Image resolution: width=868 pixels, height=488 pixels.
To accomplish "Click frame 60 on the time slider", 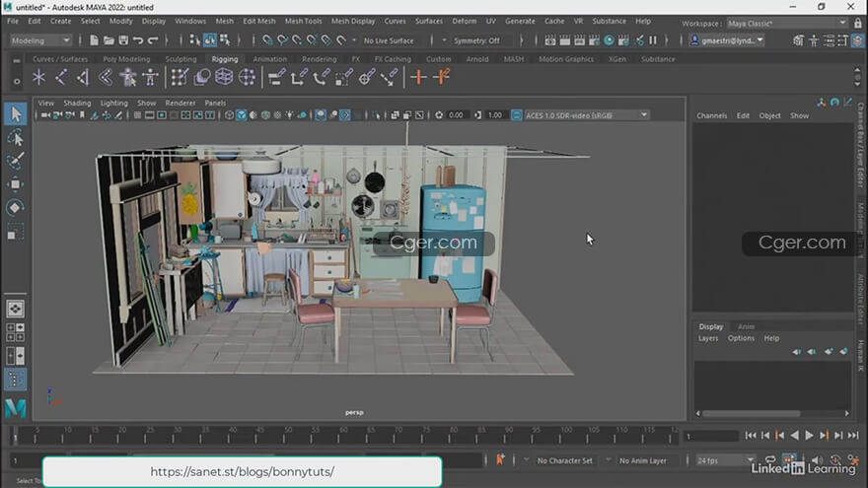I will click(x=344, y=436).
